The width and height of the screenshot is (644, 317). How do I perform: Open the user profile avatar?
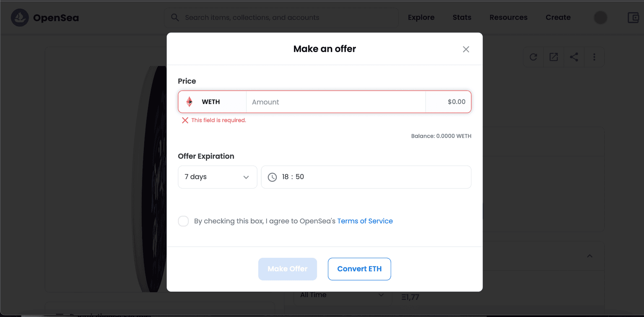point(600,18)
